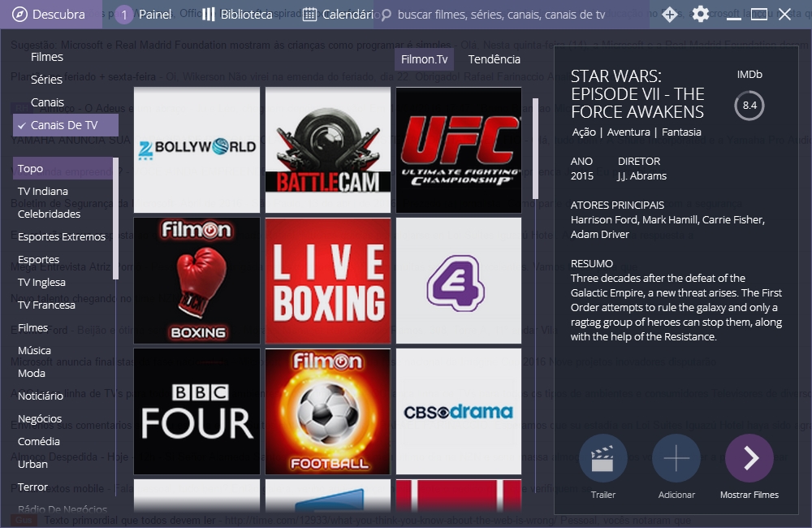Play the Trailer clapperboard icon
This screenshot has height=528, width=812.
click(603, 459)
